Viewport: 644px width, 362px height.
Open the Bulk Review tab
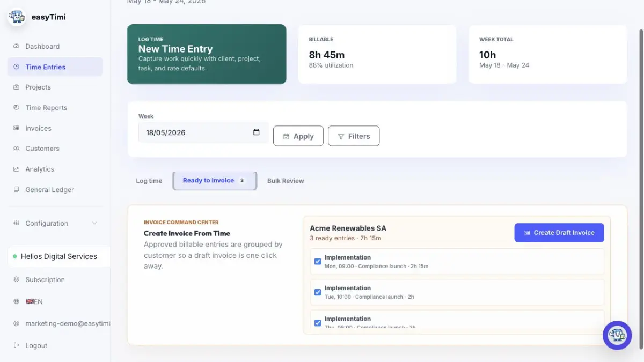click(286, 181)
